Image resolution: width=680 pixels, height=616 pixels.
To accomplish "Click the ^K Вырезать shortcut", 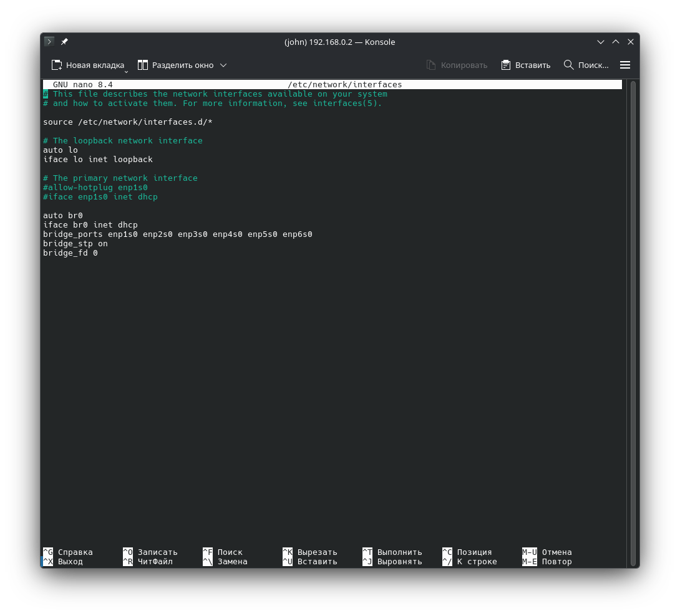I will [x=309, y=552].
